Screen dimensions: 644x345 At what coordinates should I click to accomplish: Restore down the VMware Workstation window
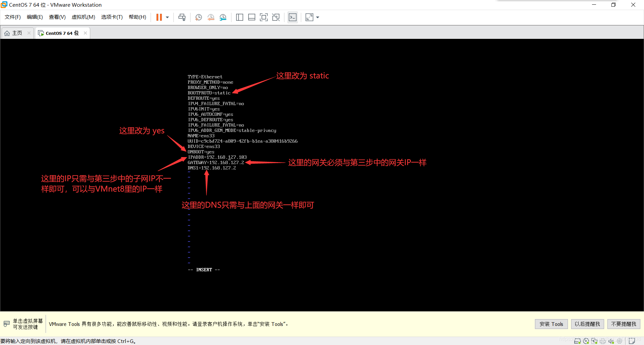pos(613,5)
